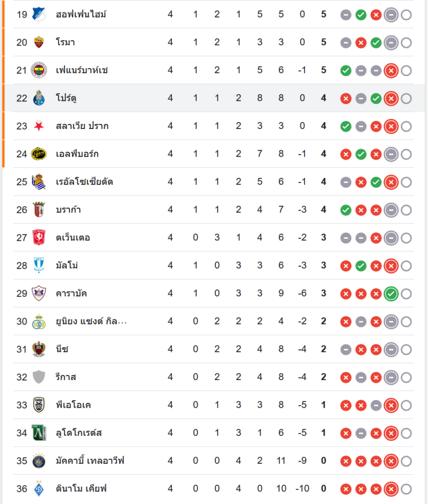Click Roma's empty upcoming-match circle
The image size is (428, 504).
[406, 43]
